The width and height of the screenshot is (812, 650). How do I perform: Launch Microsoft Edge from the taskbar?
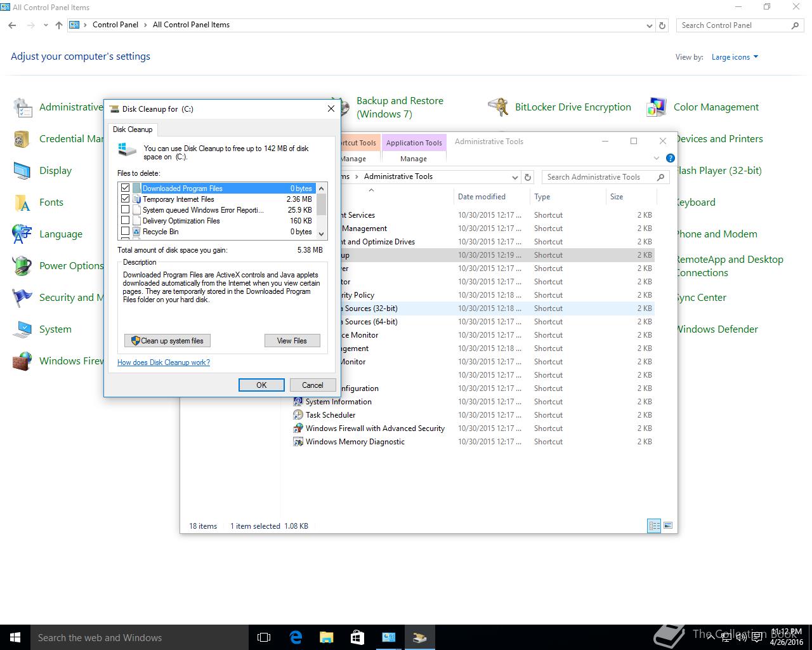[x=296, y=637]
